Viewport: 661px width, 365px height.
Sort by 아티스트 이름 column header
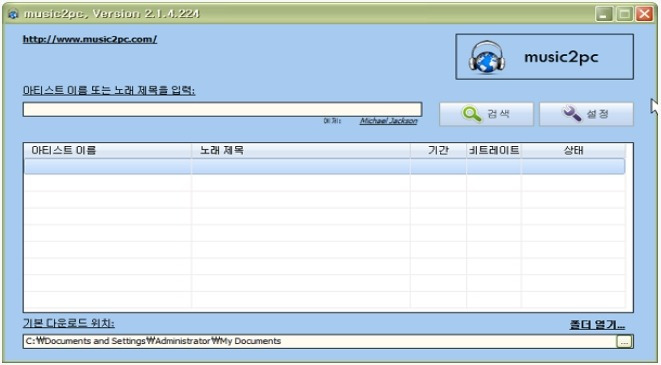tap(107, 150)
